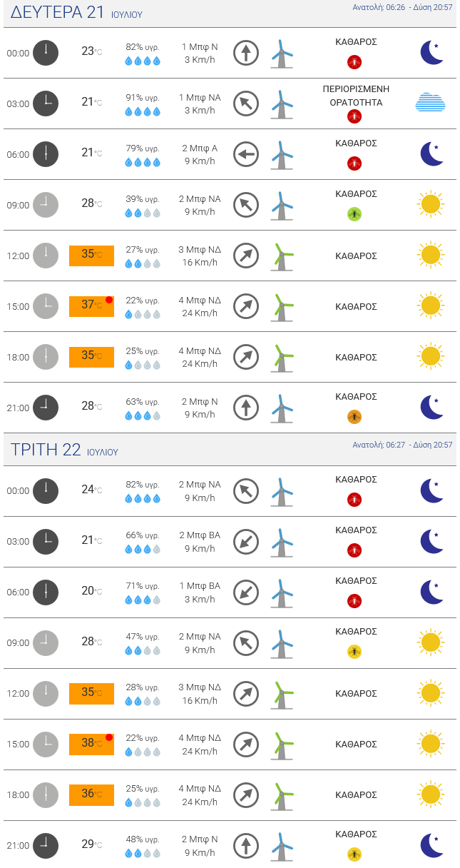Click the up wind arrow for Tuesday 21:00
The width and height of the screenshot is (460, 868).
(245, 845)
